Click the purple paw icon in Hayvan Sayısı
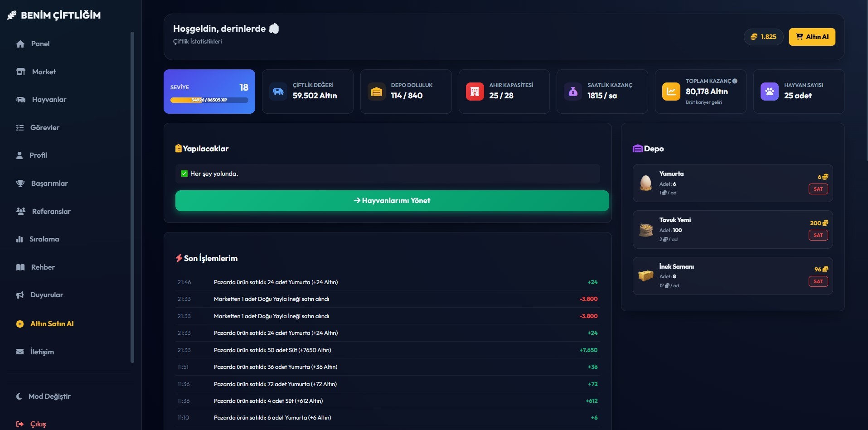 tap(769, 92)
